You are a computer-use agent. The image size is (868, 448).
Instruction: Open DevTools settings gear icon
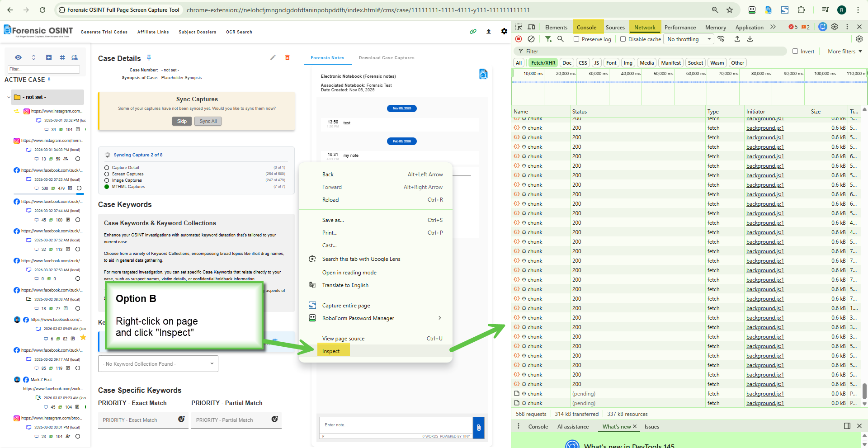835,27
